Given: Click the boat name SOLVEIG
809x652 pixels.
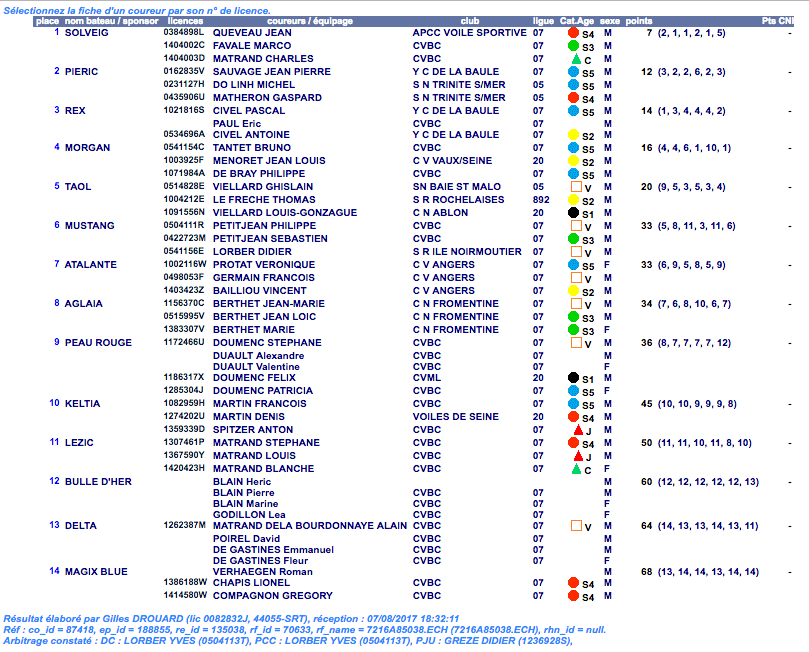Looking at the screenshot, I should (x=87, y=33).
